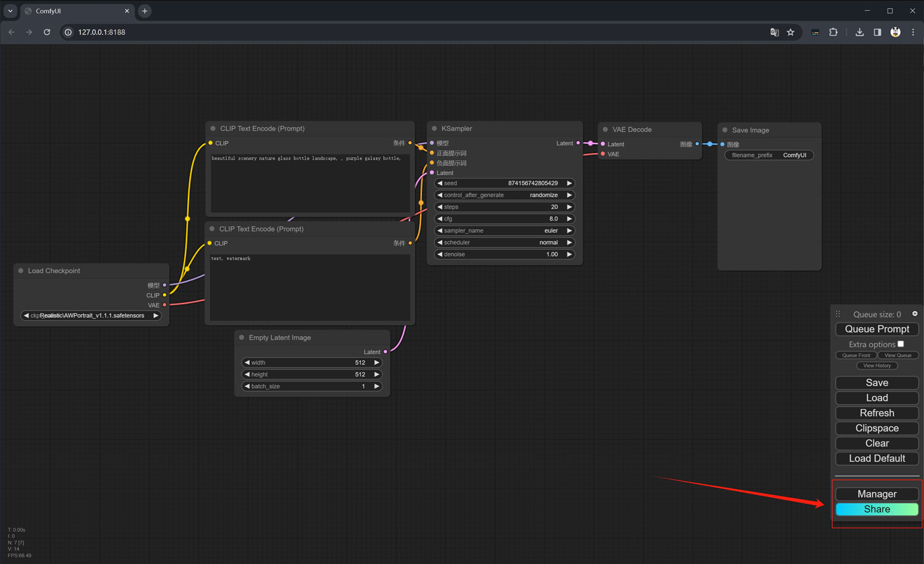Collapse the KSampler node via its title dot
The height and width of the screenshot is (564, 924).
pos(434,129)
